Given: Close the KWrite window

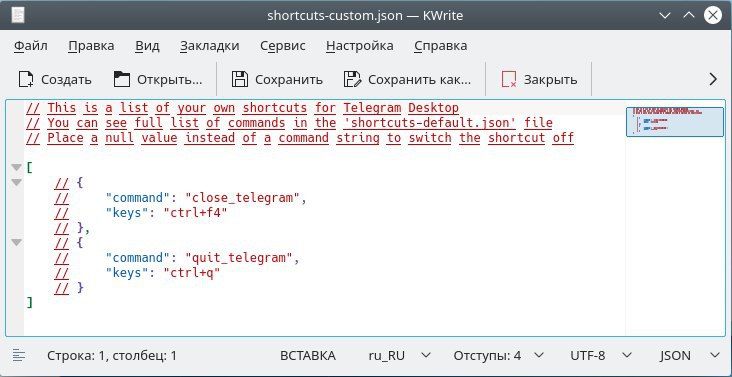Looking at the screenshot, I should pos(713,15).
